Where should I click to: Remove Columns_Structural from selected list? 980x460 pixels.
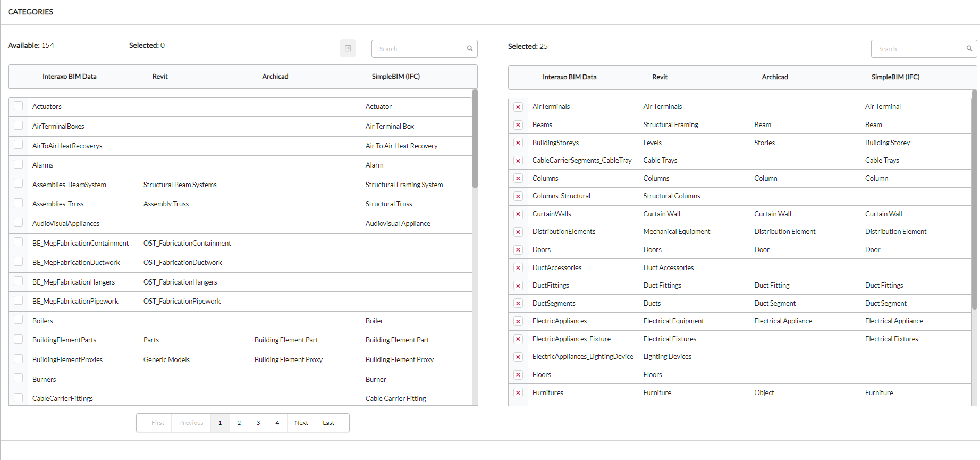click(x=518, y=197)
